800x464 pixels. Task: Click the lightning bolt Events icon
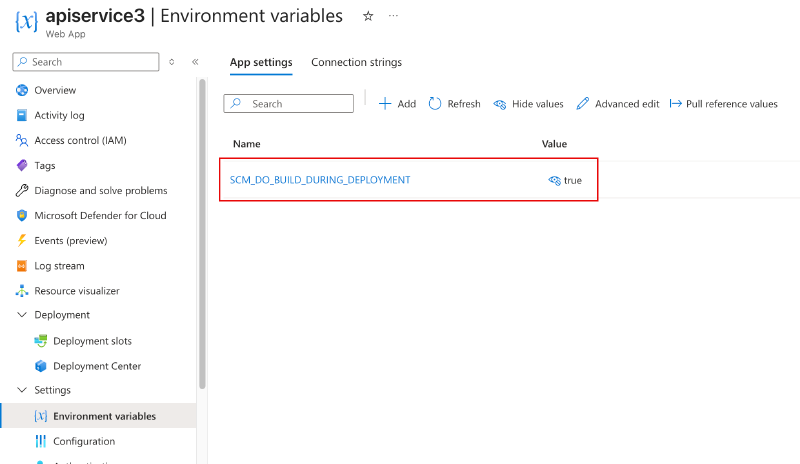click(22, 240)
